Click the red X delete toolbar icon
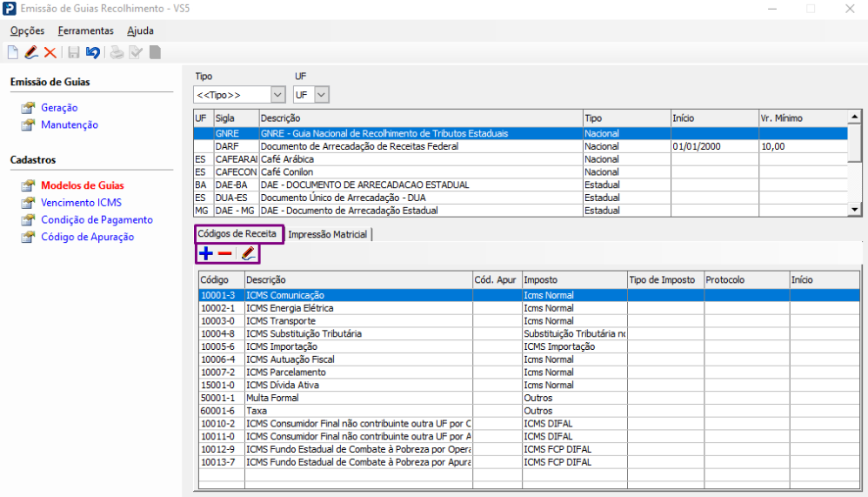This screenshot has height=497, width=868. [x=50, y=52]
